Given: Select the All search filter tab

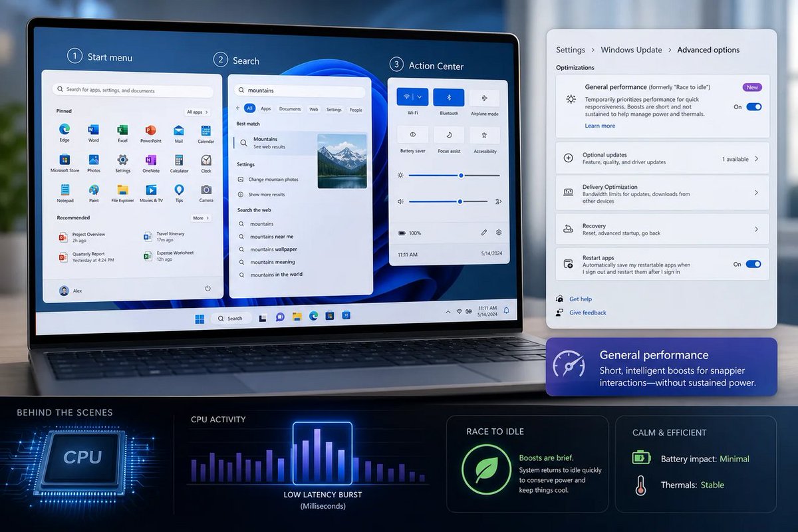Looking at the screenshot, I should [249, 108].
